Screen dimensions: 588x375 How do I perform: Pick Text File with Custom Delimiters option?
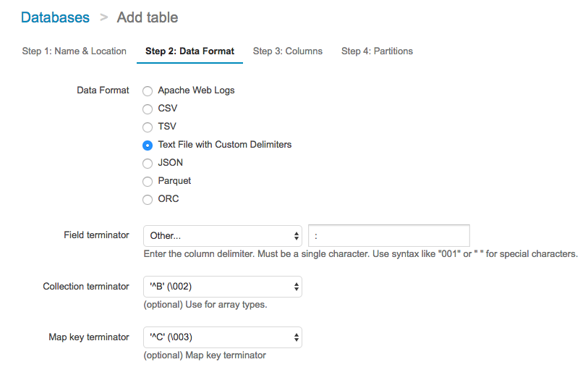(x=148, y=146)
